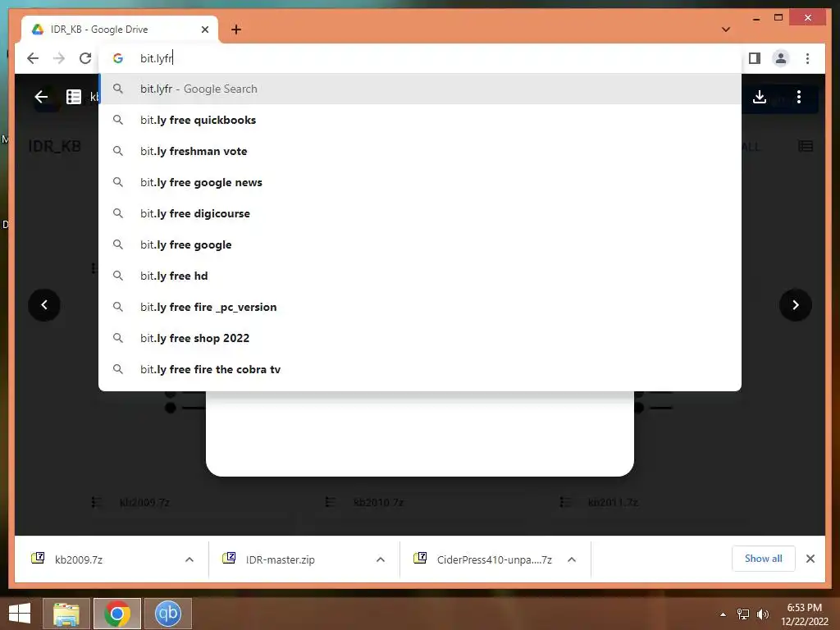This screenshot has width=840, height=630.
Task: Expand options chevron for CiderPress410 download
Action: point(572,559)
